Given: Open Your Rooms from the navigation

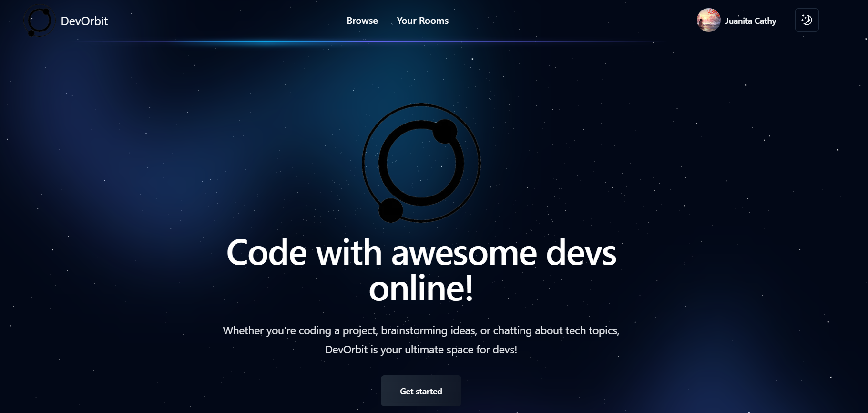Looking at the screenshot, I should [x=423, y=21].
